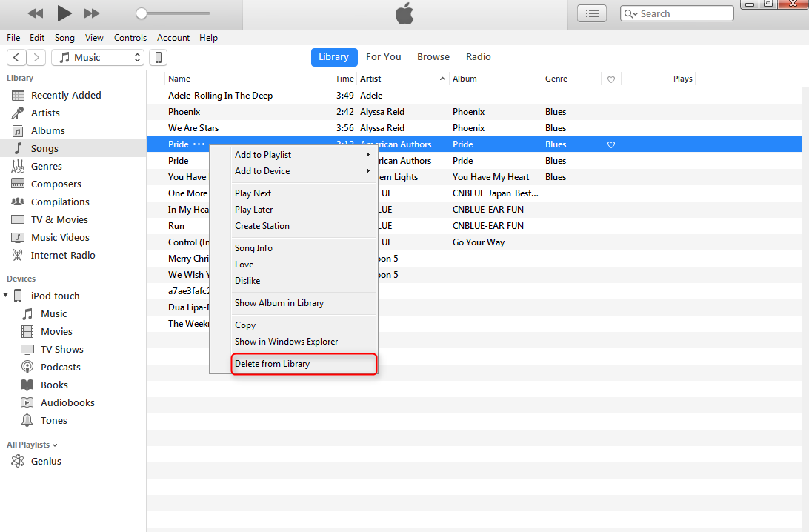
Task: Click the heart column header
Action: point(611,79)
